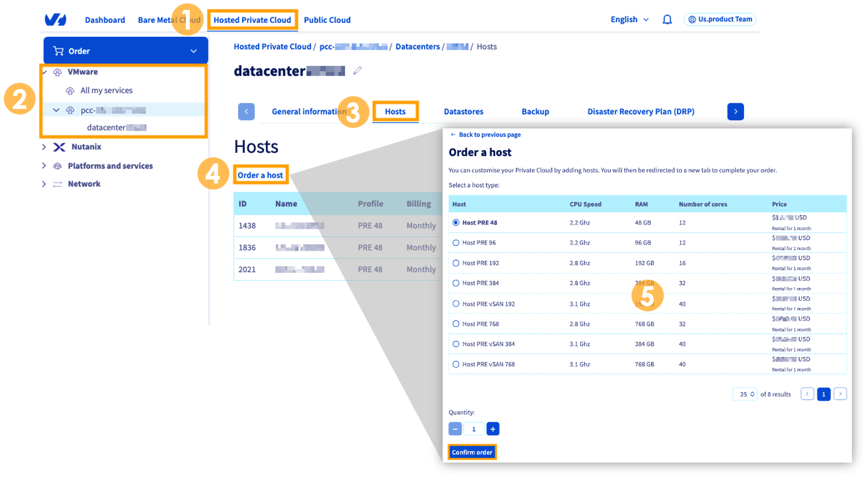Viewport: 868px width, 477px height.
Task: Select Host PRE 384 radio button
Action: point(456,283)
